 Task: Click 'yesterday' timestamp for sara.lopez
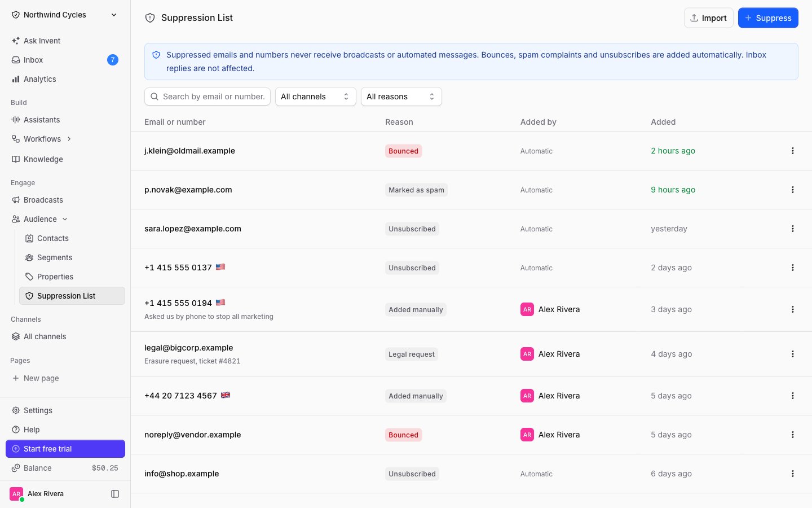point(669,229)
